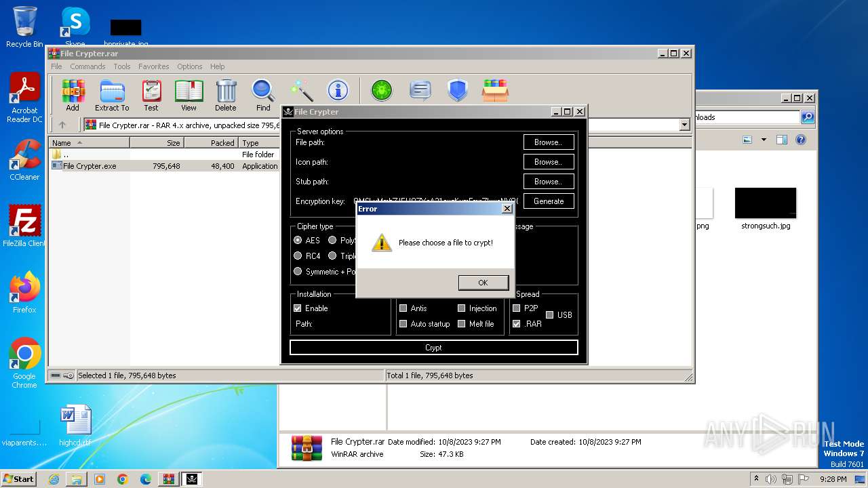Show hidden system tray icons
Screen dimensions: 868x488
click(x=757, y=479)
